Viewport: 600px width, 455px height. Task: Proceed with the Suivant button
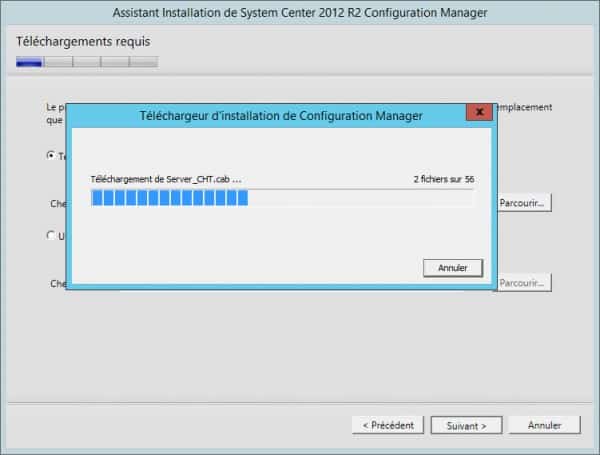click(x=466, y=425)
